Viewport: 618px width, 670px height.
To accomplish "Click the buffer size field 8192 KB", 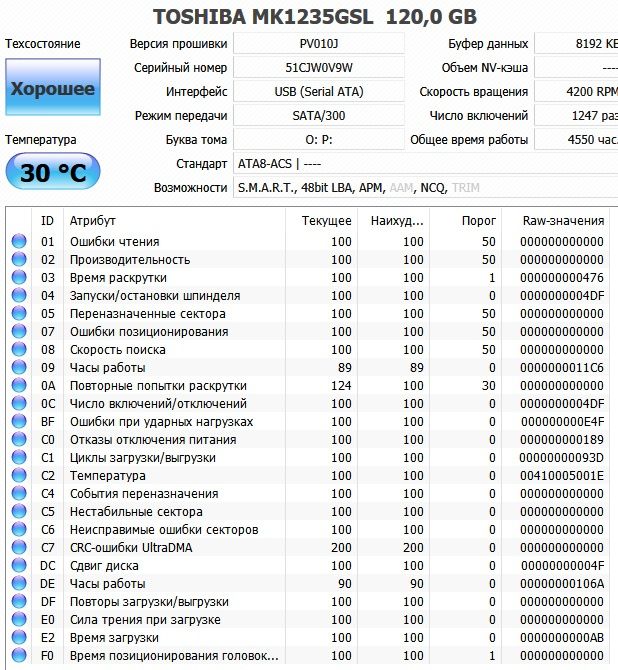I will click(x=577, y=44).
